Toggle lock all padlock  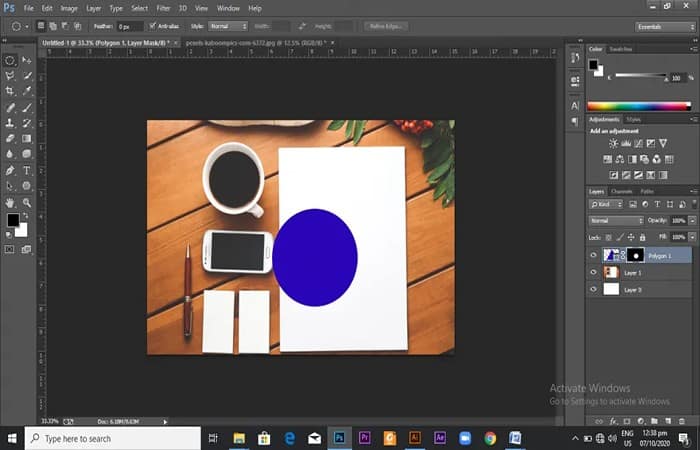pos(642,237)
